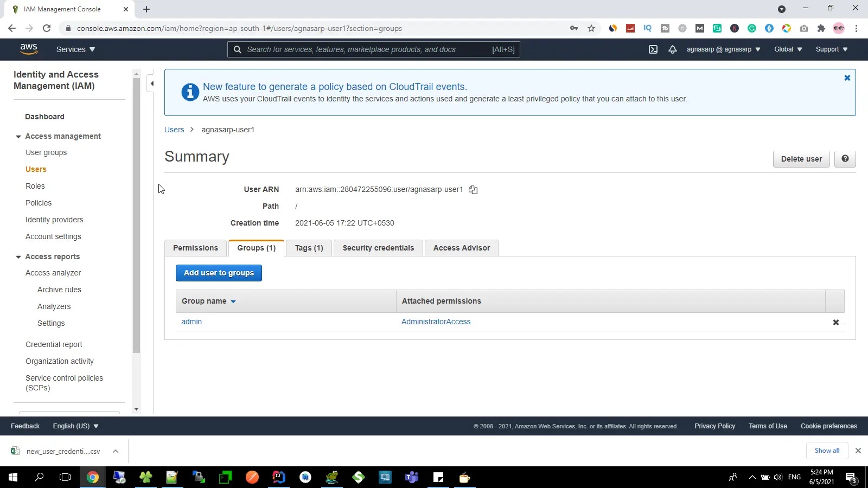Open the Services dropdown menu
The image size is (868, 488).
pos(75,49)
